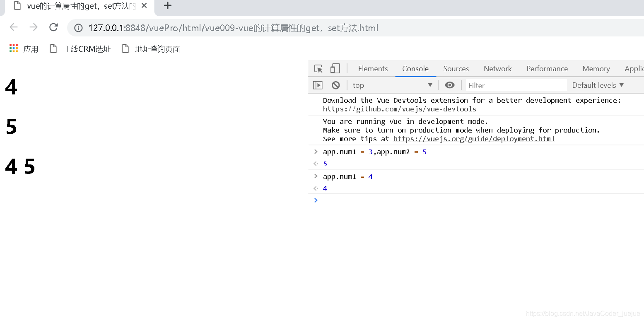Show the console sidebar
This screenshot has width=644, height=321.
(x=318, y=85)
